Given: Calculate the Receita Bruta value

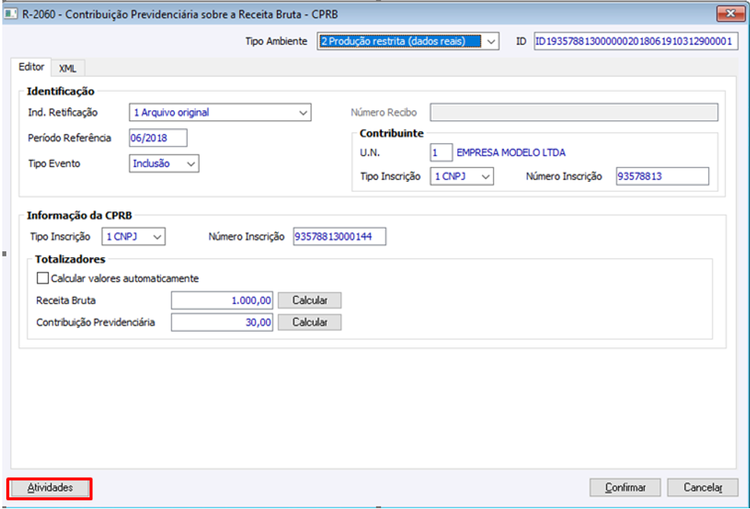Looking at the screenshot, I should pyautogui.click(x=309, y=300).
